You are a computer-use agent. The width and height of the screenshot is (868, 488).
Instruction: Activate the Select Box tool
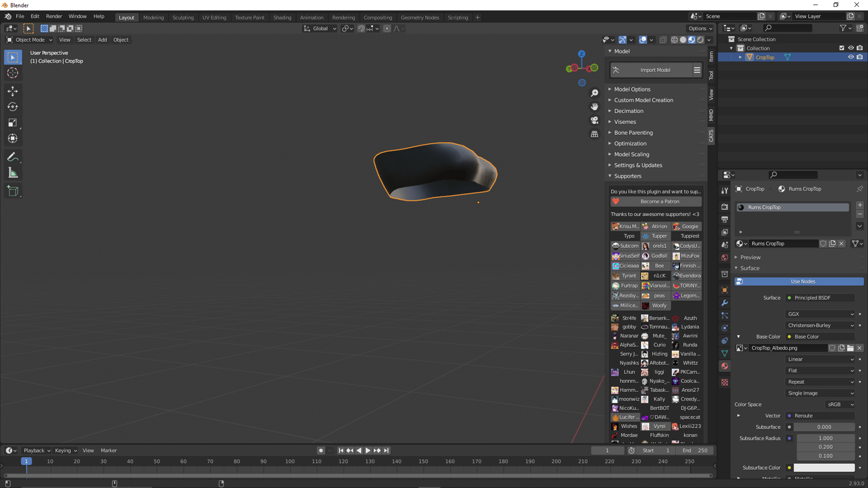(x=13, y=57)
